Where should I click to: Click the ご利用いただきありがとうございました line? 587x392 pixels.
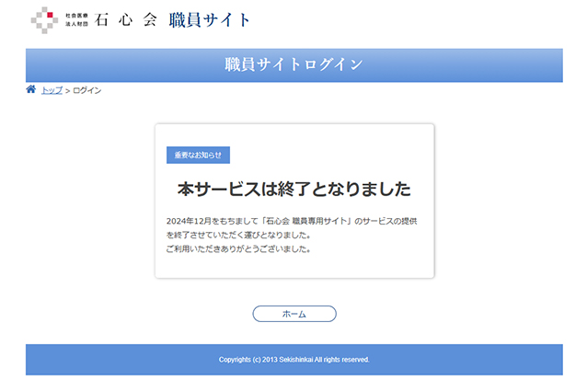(x=238, y=249)
